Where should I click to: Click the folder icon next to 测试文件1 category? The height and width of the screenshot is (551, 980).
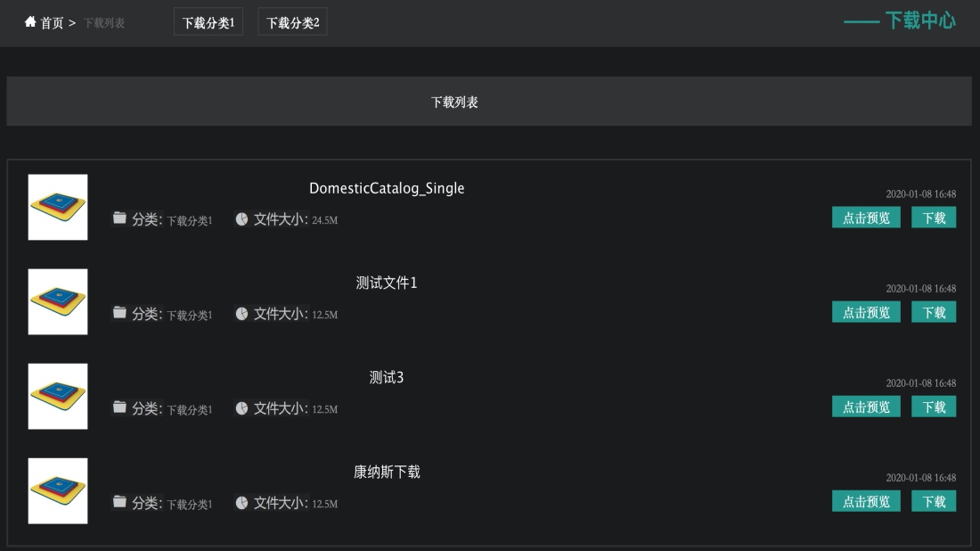click(119, 313)
